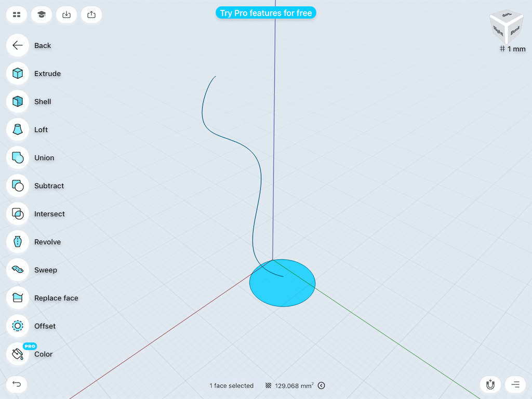Go back using the Back arrow icon
The image size is (532, 399).
(x=18, y=46)
